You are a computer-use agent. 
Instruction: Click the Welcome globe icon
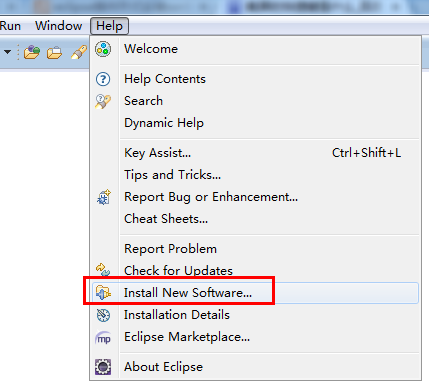click(x=103, y=49)
